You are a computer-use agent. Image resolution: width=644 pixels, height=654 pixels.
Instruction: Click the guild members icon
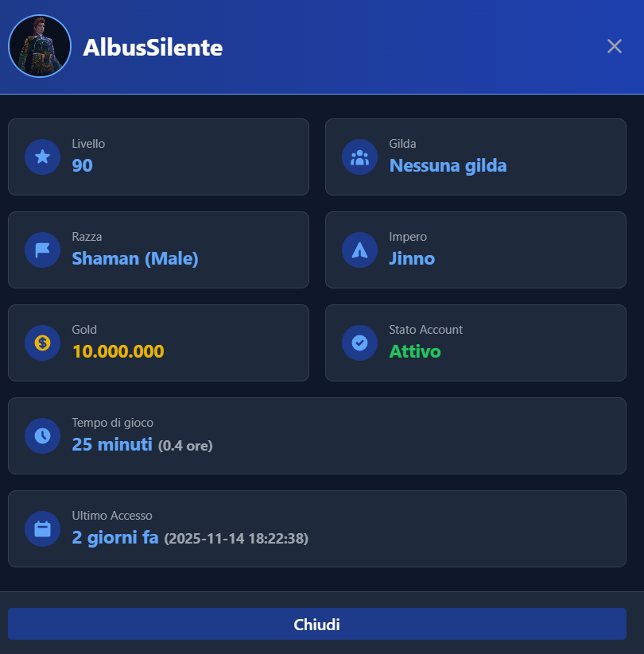(359, 157)
